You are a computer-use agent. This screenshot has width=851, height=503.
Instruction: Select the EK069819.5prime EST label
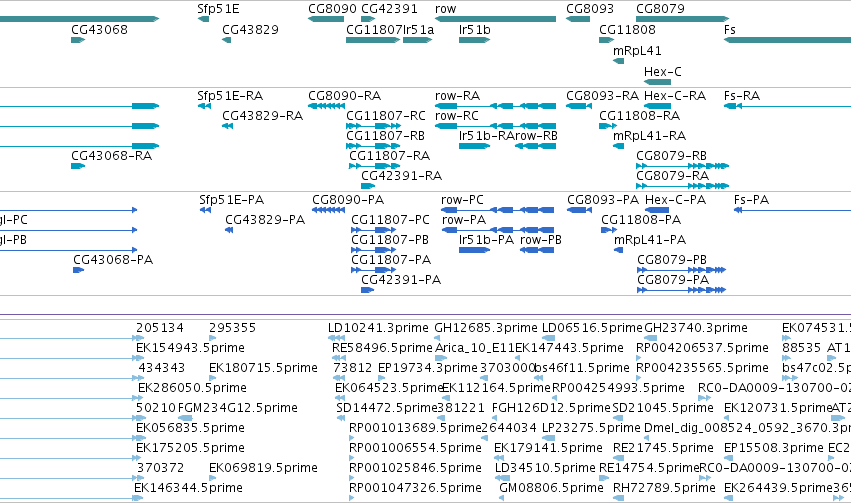pyautogui.click(x=263, y=468)
